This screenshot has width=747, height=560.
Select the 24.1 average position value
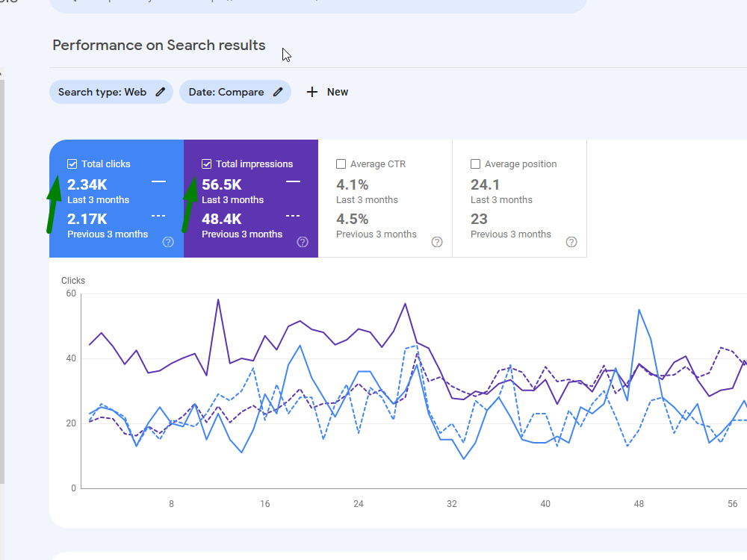[x=485, y=184]
